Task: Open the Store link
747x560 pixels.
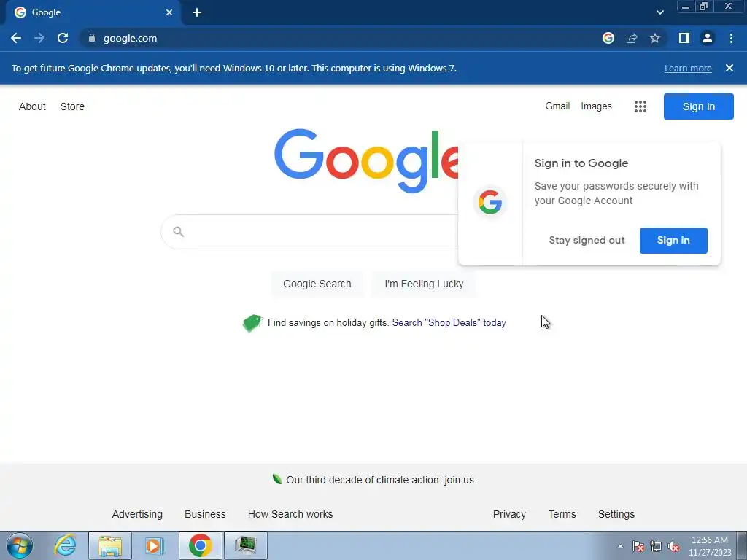Action: (x=72, y=106)
